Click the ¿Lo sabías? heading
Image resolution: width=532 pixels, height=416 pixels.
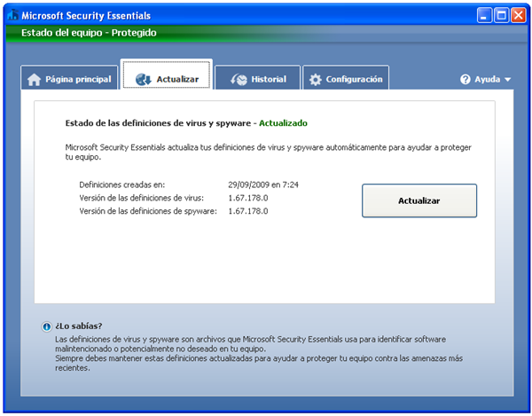[79, 326]
